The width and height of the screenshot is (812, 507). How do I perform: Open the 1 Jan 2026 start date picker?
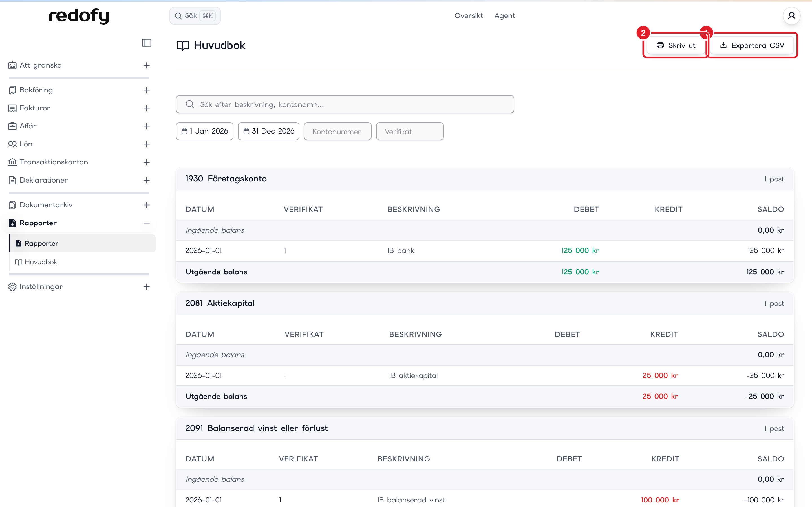coord(205,131)
